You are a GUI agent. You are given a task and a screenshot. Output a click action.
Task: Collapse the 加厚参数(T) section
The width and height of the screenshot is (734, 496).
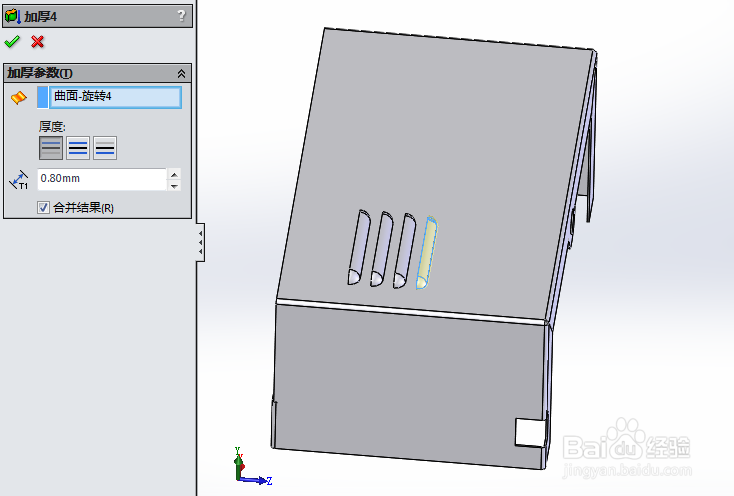click(182, 73)
